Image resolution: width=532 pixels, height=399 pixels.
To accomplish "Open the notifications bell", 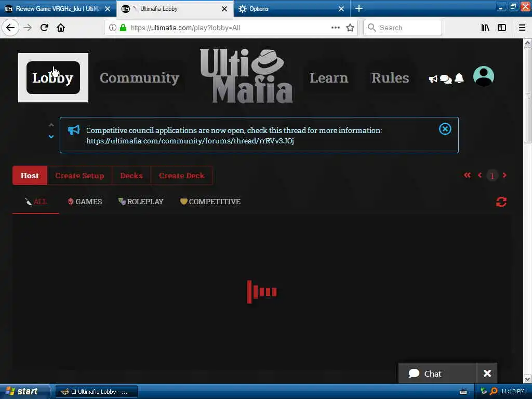I will tap(459, 78).
